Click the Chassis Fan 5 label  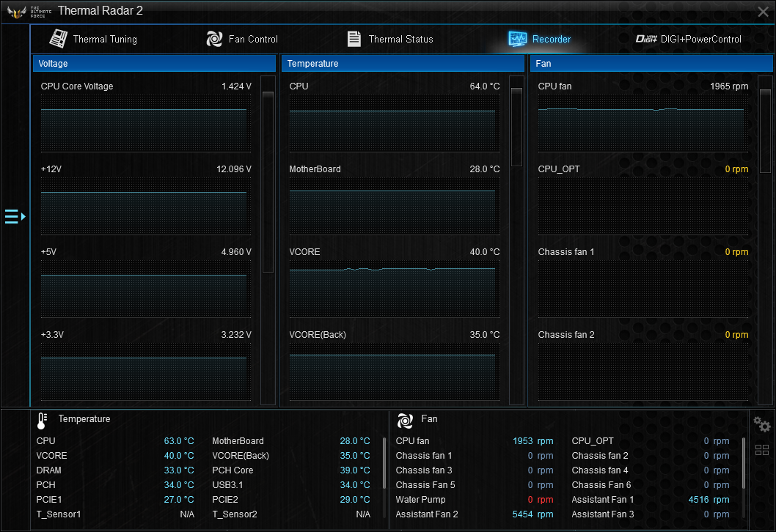[x=425, y=485]
